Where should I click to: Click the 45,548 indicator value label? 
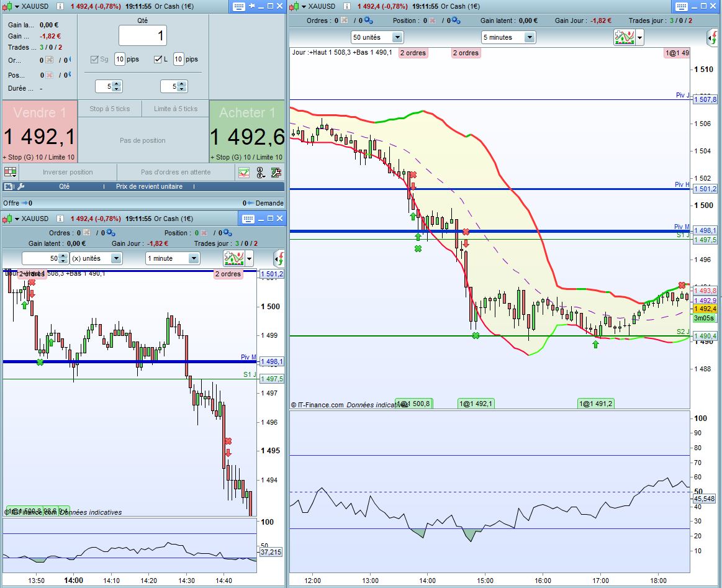pos(704,499)
